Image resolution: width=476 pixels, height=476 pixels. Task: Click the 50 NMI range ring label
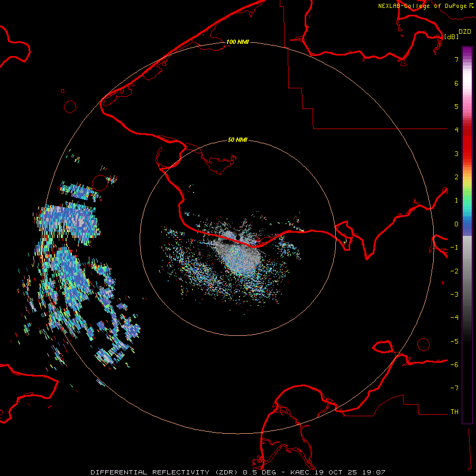tap(237, 140)
